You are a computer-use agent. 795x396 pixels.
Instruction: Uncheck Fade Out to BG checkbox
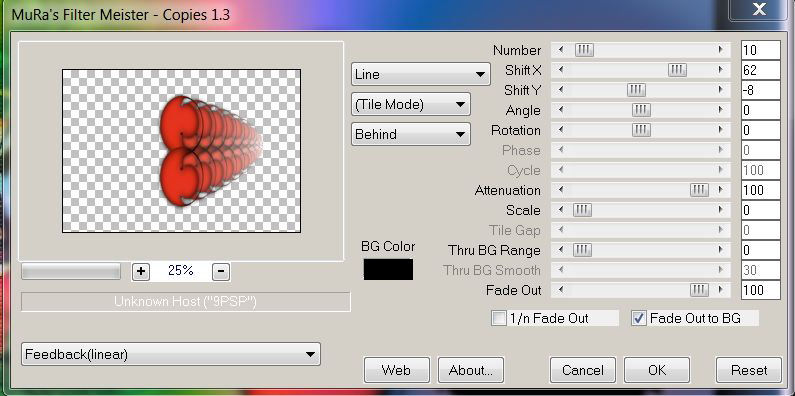click(639, 318)
